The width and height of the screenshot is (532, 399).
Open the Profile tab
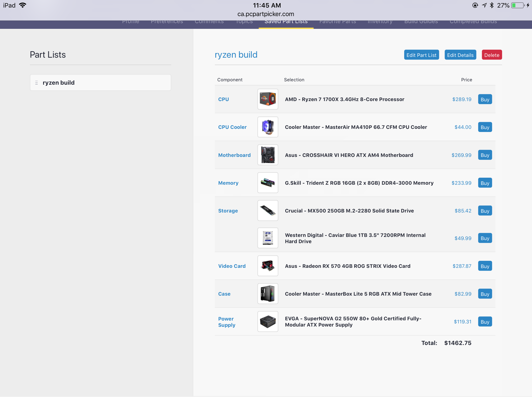(x=131, y=22)
